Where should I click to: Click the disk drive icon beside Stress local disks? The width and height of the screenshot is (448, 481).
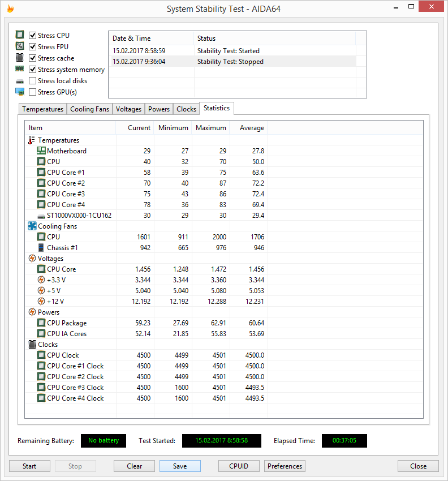coord(20,81)
